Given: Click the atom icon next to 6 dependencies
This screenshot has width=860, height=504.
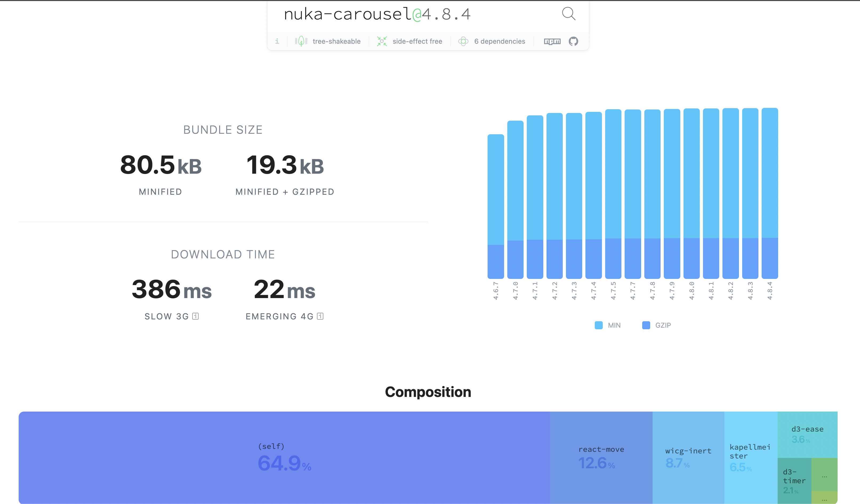Looking at the screenshot, I should tap(464, 41).
